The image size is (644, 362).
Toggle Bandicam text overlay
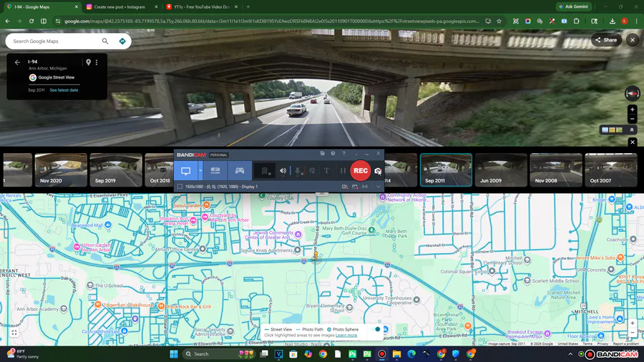(x=326, y=171)
